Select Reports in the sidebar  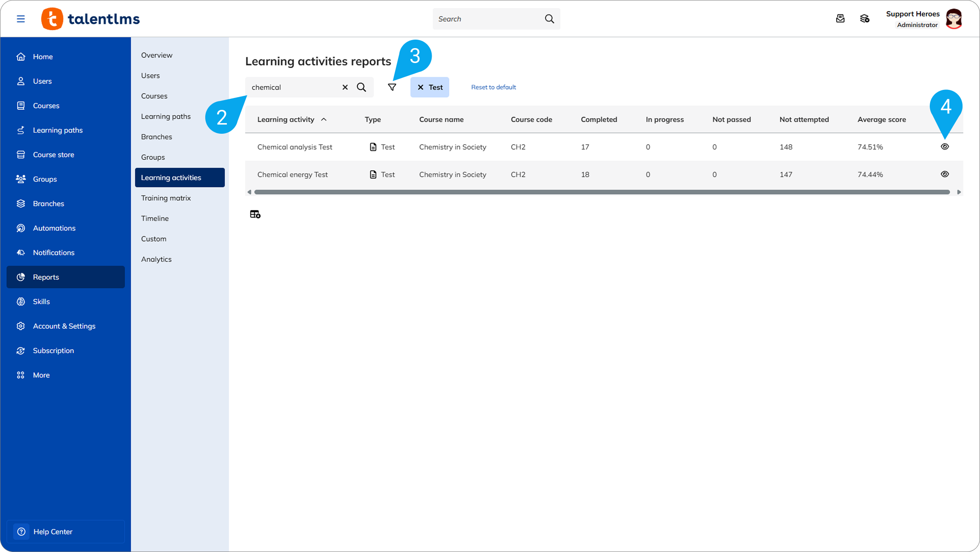pyautogui.click(x=66, y=277)
